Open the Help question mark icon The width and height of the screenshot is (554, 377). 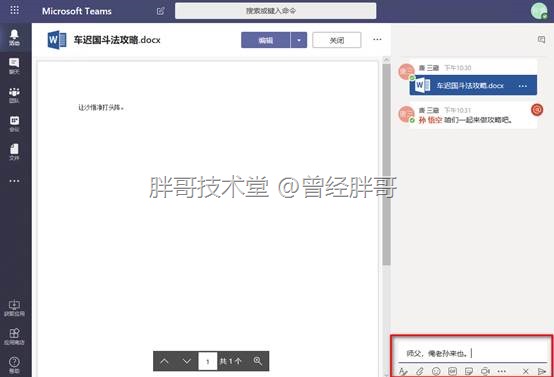coord(14,365)
